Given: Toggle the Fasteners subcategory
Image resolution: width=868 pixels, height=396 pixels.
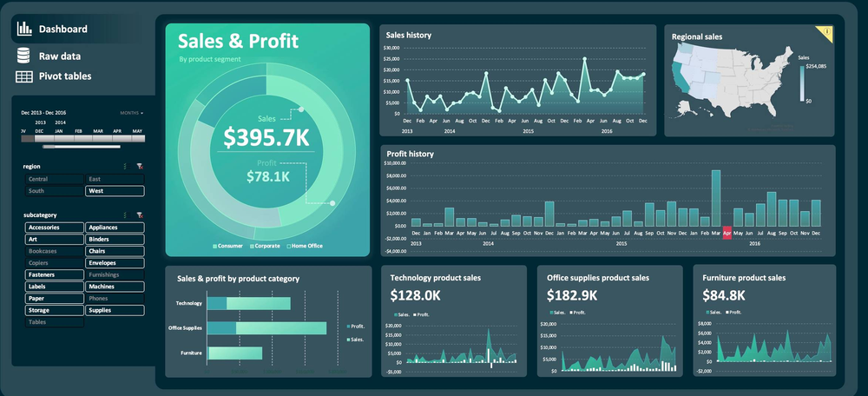Looking at the screenshot, I should (54, 274).
